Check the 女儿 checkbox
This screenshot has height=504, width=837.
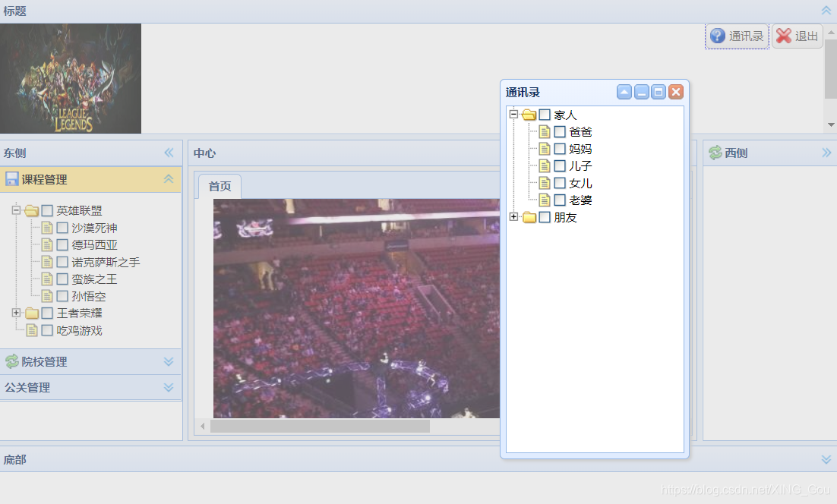(x=560, y=183)
